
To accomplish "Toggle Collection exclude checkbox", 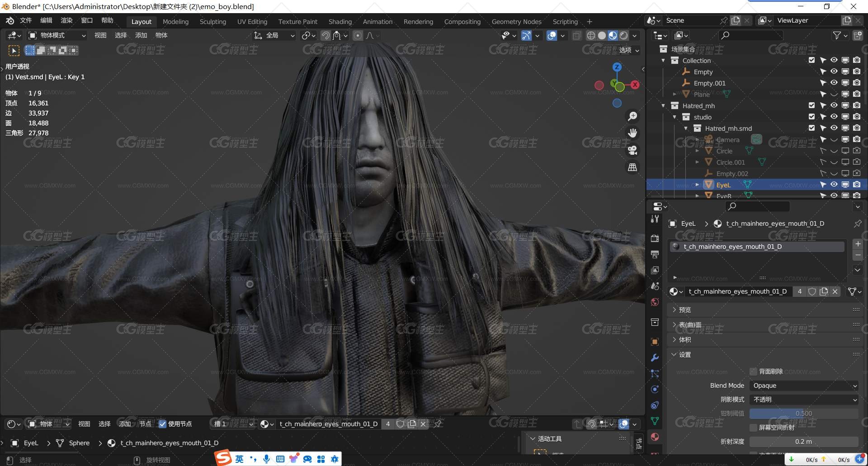I will (x=811, y=60).
